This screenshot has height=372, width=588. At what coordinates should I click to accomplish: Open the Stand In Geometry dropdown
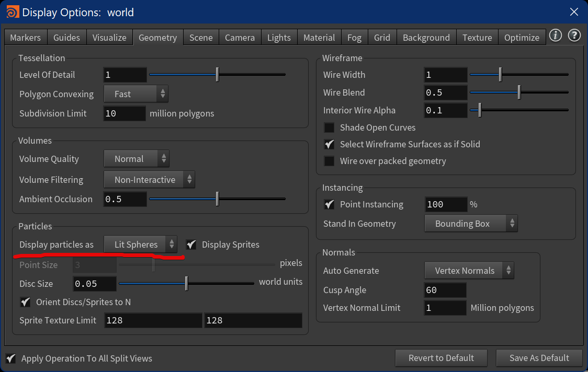pyautogui.click(x=470, y=223)
